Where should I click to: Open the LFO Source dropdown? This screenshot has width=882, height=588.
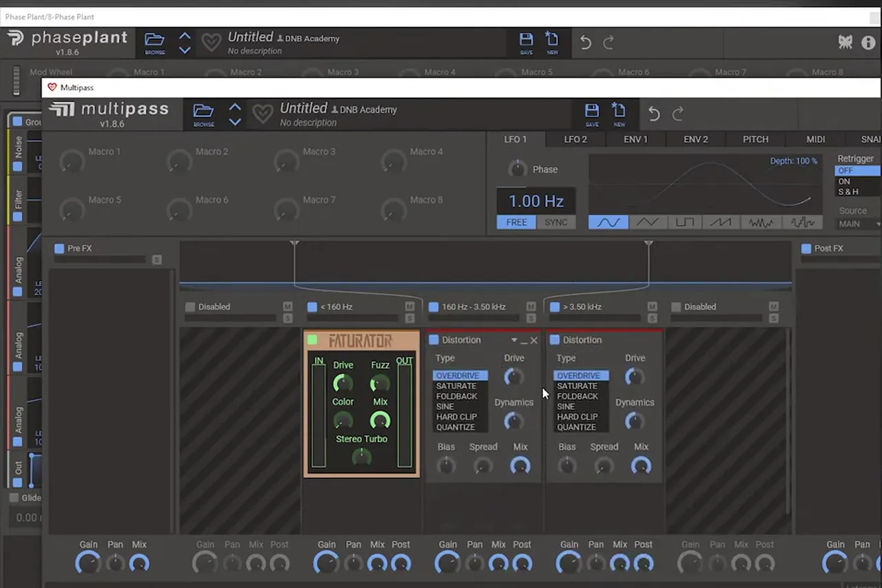[x=859, y=224]
